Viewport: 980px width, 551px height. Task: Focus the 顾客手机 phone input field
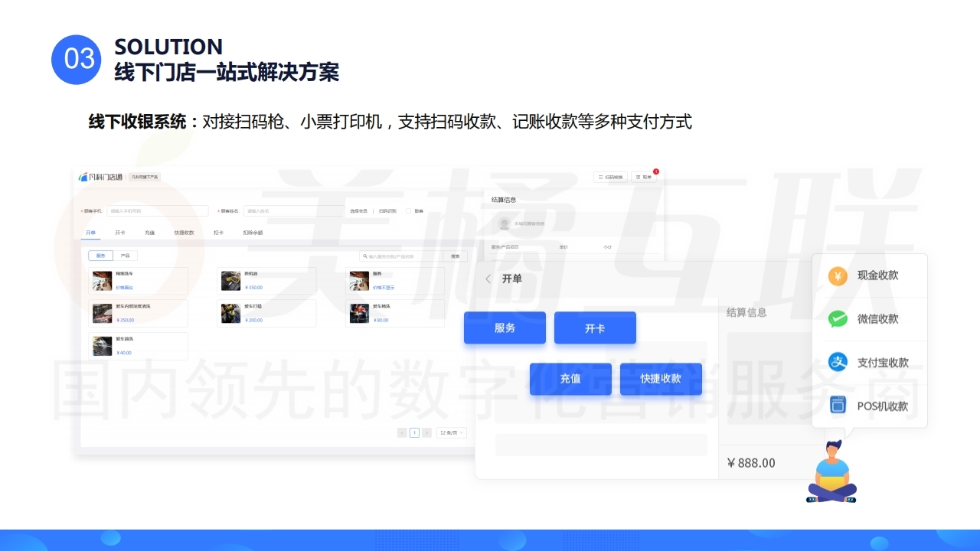pyautogui.click(x=158, y=210)
